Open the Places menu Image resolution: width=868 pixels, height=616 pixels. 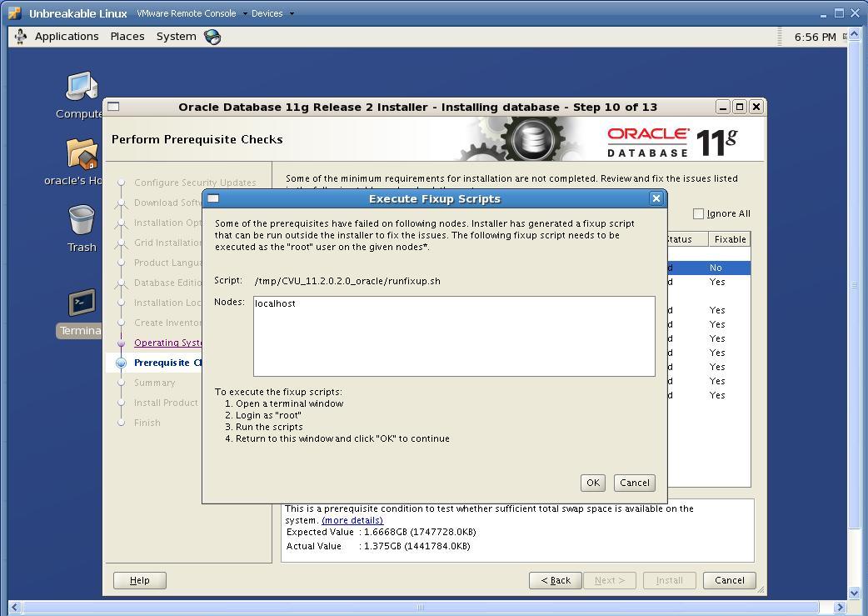pos(127,37)
